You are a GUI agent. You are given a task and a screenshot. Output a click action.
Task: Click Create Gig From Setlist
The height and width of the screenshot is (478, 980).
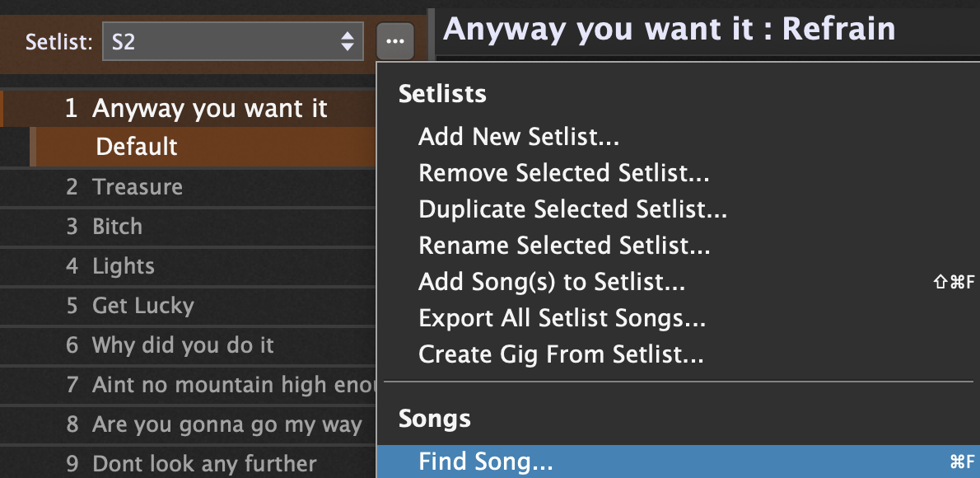tap(561, 354)
